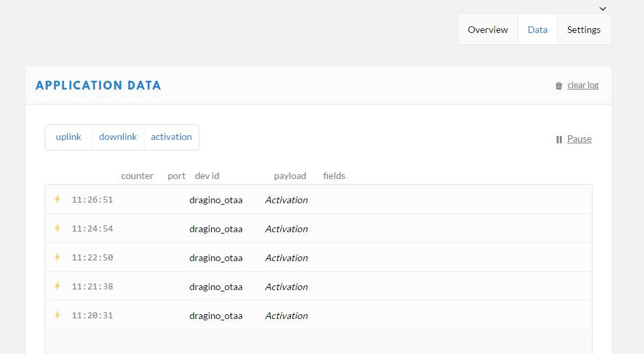
Task: Filter log by activation messages
Action: click(171, 137)
